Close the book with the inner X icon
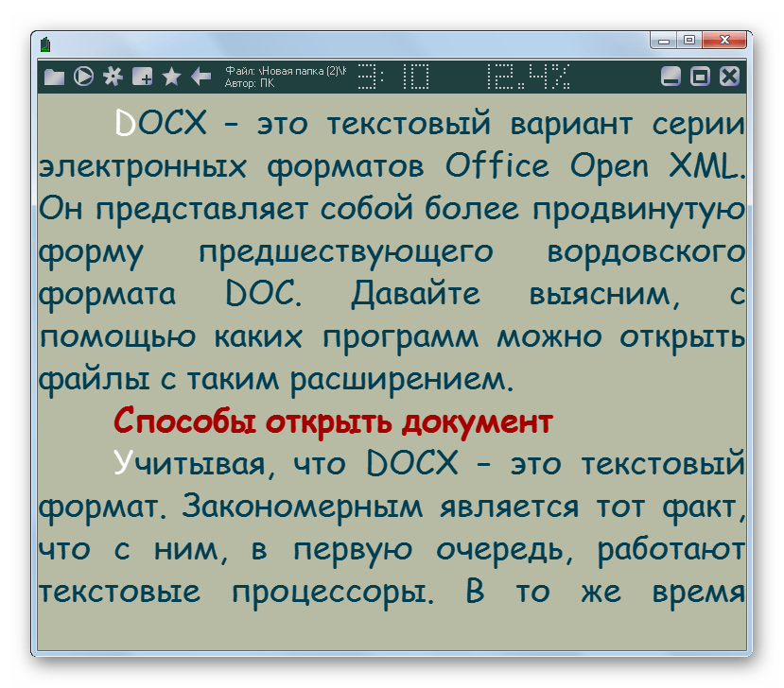 tap(729, 77)
